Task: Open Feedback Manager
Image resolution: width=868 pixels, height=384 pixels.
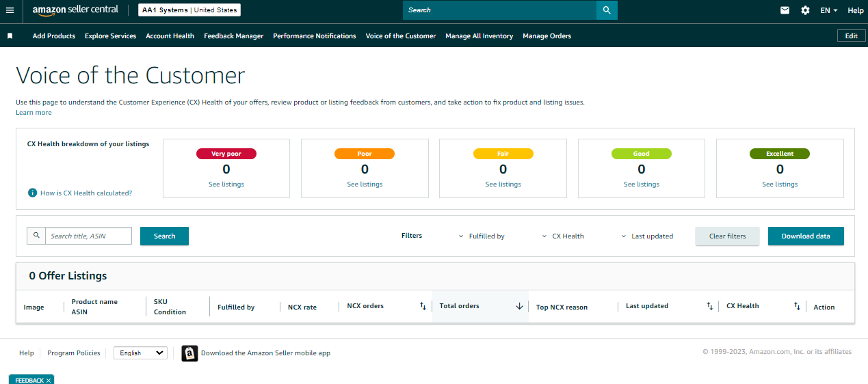Action: click(233, 36)
